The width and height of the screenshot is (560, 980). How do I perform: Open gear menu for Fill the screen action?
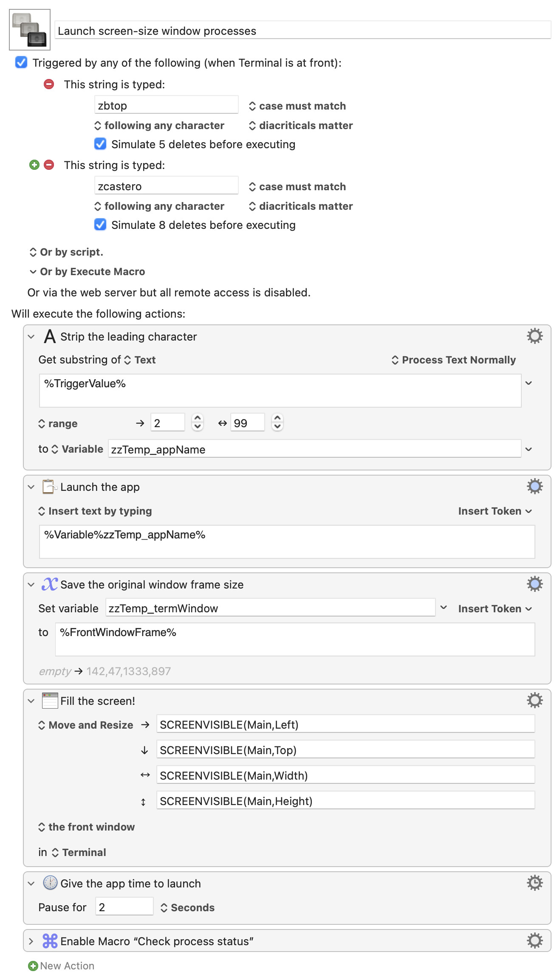coord(535,700)
